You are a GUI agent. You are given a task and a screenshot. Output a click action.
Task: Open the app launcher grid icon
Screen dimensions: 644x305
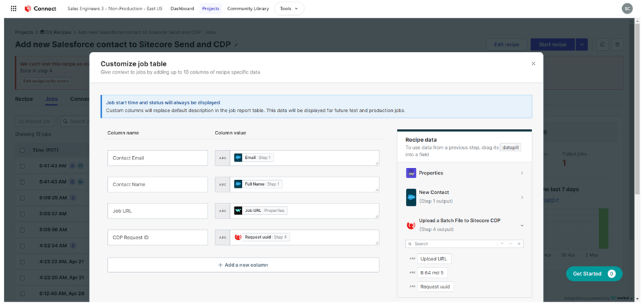tap(13, 9)
